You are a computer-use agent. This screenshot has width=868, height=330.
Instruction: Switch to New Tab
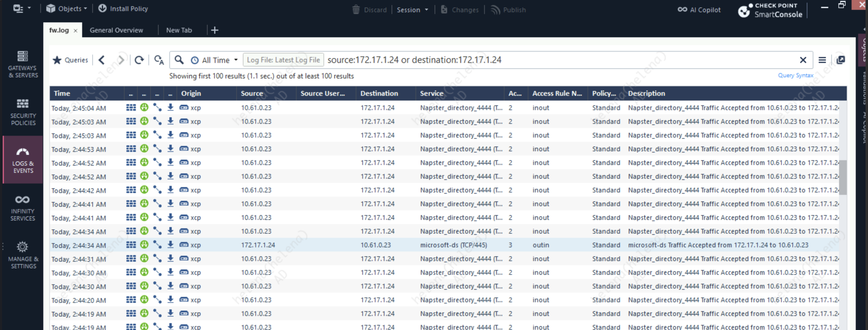click(x=179, y=30)
